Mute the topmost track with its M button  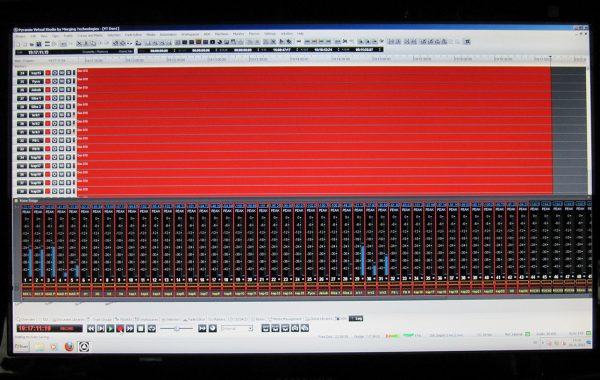coord(62,73)
